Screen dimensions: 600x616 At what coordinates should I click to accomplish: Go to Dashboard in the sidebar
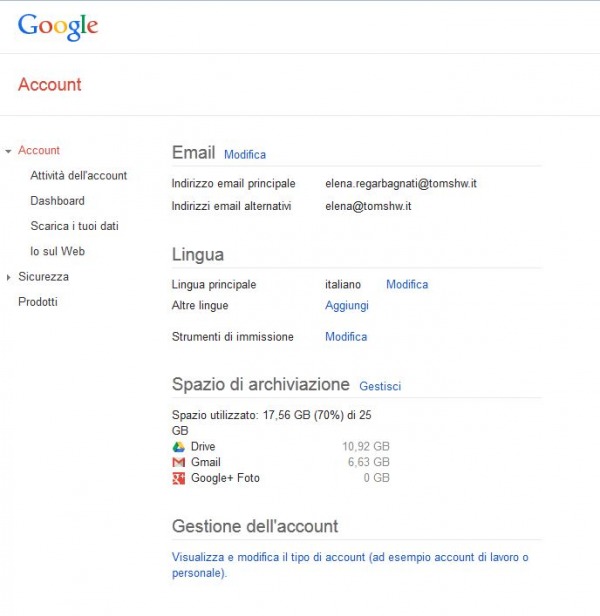57,201
